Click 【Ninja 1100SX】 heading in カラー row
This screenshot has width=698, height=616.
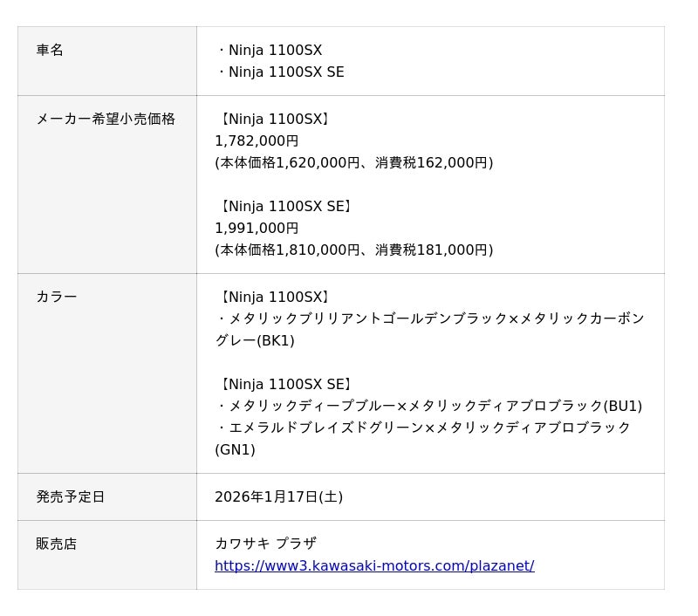click(x=272, y=298)
